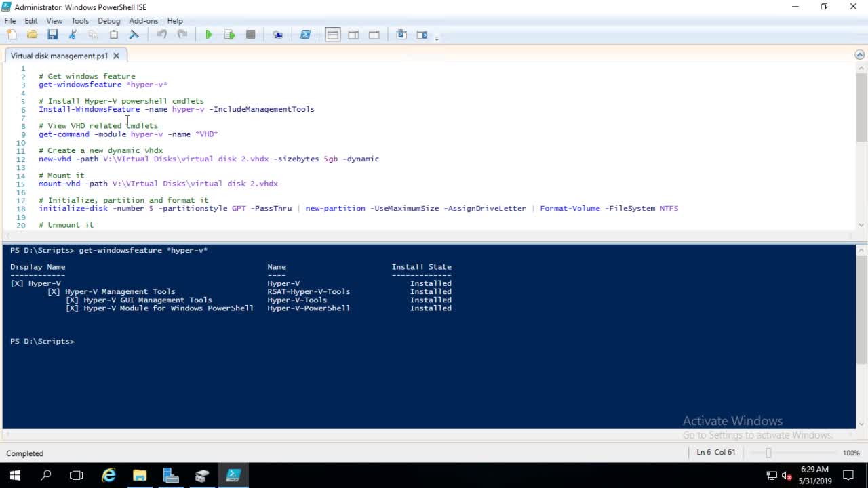This screenshot has width=868, height=488.
Task: Launch Internet Explorer from taskbar
Action: click(x=108, y=475)
